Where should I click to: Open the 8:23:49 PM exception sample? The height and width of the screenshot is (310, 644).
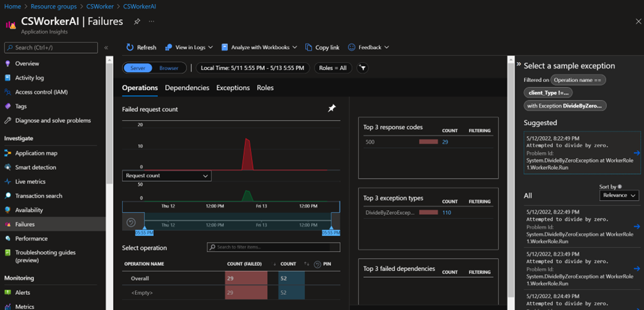tap(582, 270)
